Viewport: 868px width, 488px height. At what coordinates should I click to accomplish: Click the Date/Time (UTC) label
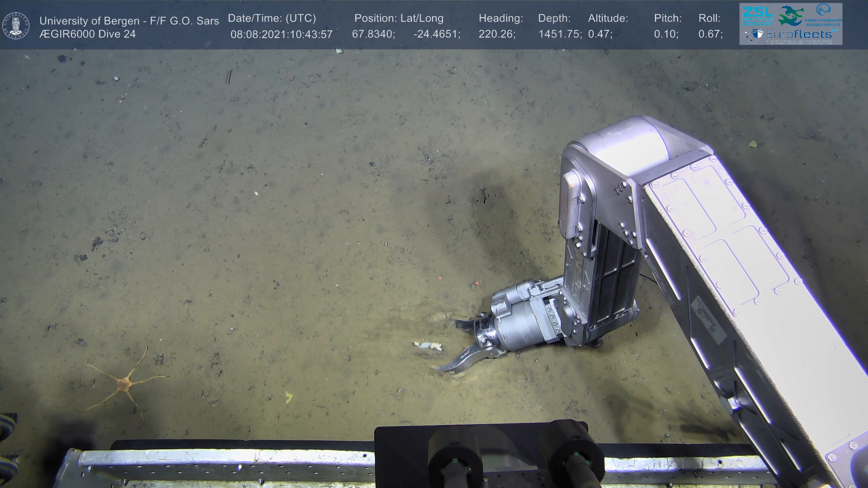tap(272, 19)
